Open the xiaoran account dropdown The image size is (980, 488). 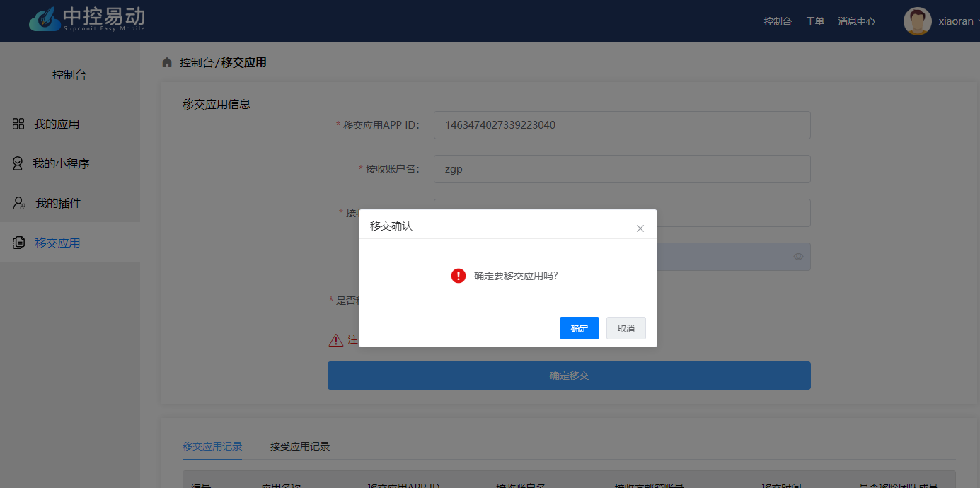(x=959, y=21)
